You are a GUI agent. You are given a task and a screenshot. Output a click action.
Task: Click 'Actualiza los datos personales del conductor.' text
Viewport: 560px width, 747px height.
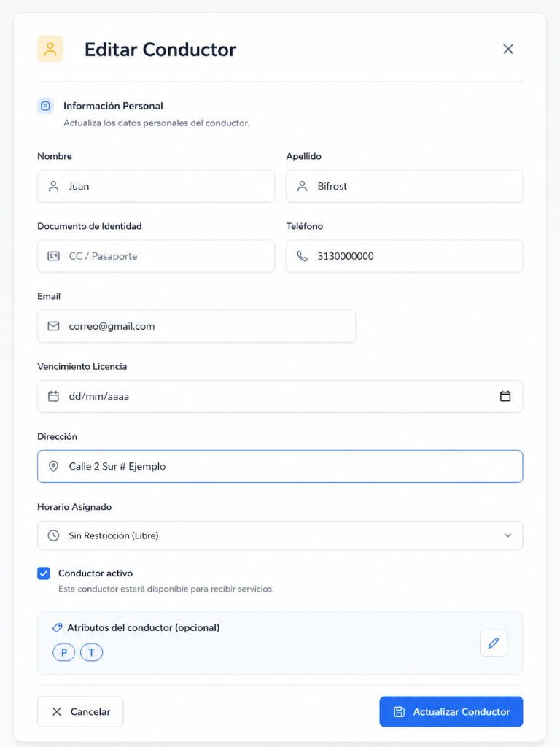coord(157,123)
